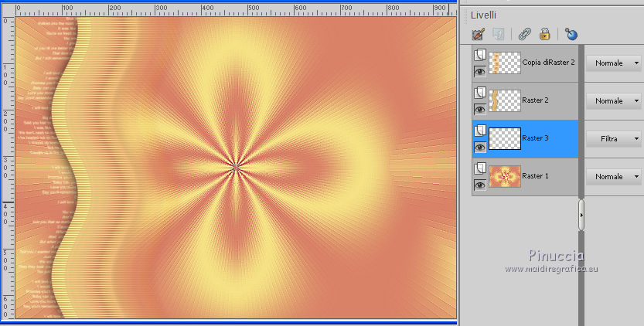
Task: Open blend mode dropdown for Raster 2
Action: 614,101
